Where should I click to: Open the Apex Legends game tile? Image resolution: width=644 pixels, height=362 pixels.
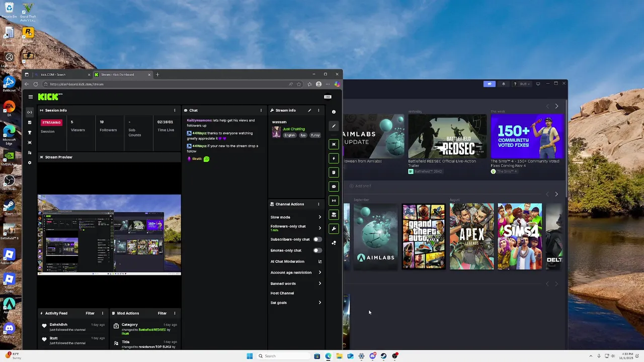point(471,236)
